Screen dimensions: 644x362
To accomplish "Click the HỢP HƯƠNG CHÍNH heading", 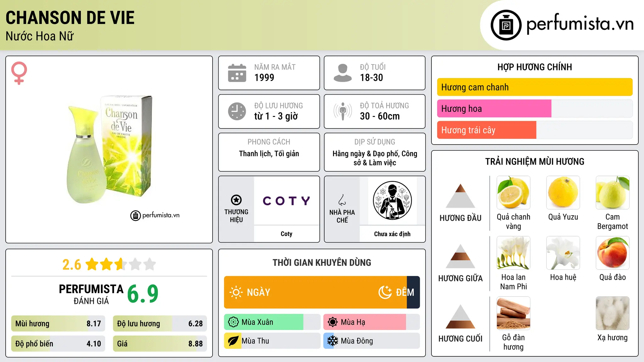I will [x=535, y=67].
